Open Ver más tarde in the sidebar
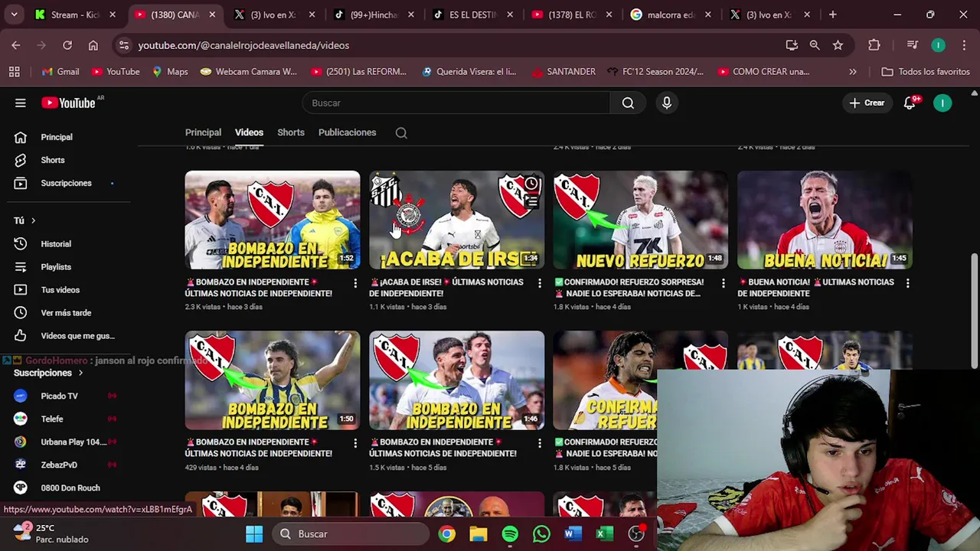980x551 pixels. [66, 313]
